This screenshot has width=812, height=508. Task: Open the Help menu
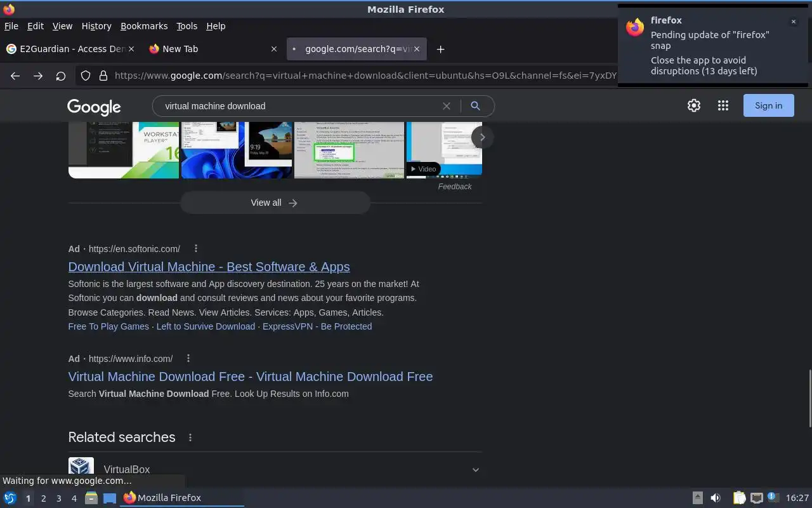pos(216,26)
